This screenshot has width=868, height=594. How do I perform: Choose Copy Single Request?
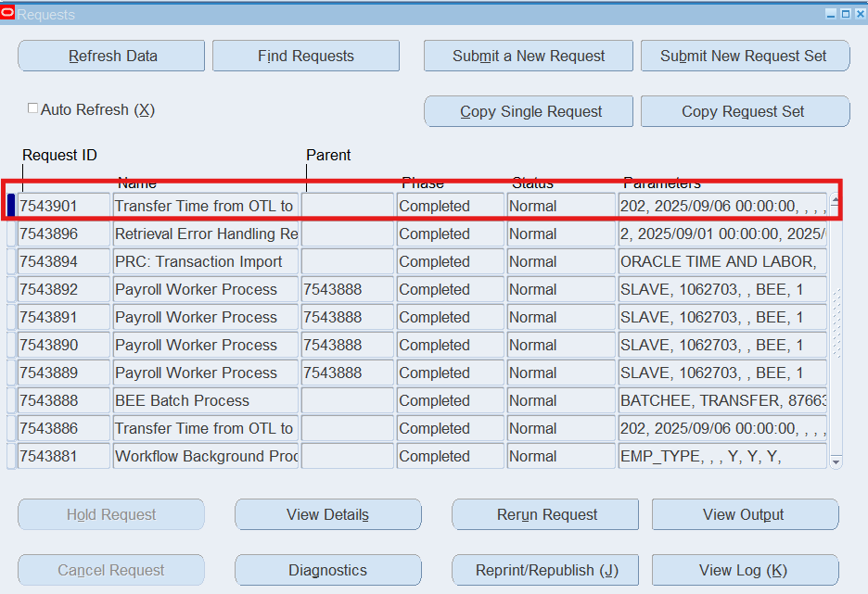coord(530,111)
